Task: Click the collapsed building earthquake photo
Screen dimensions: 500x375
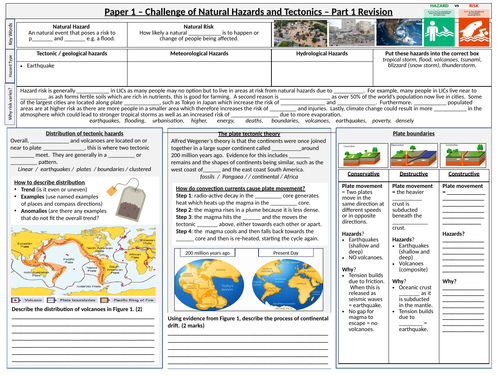Action: pyautogui.click(x=352, y=33)
